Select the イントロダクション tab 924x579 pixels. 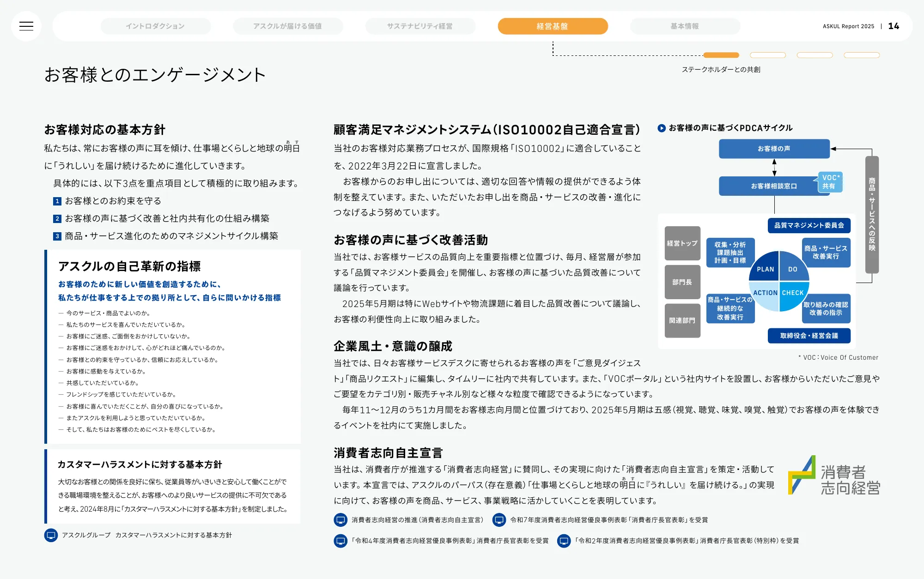tap(156, 26)
